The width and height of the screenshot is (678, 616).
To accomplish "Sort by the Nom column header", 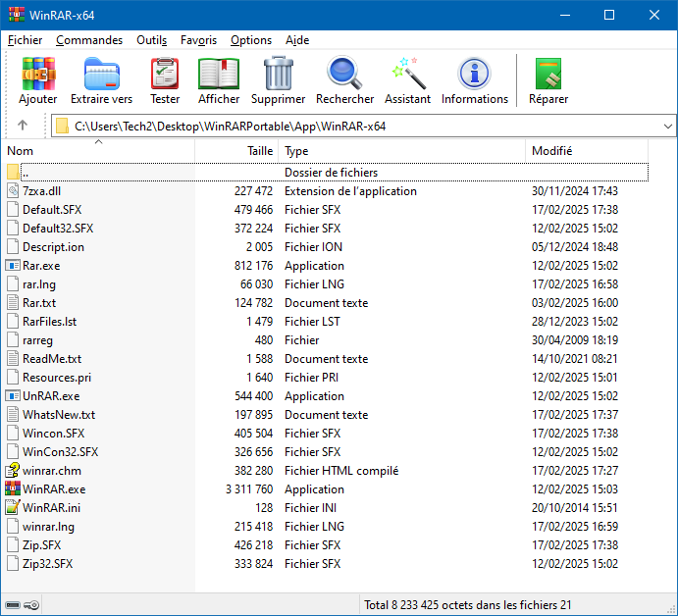I will 98,151.
